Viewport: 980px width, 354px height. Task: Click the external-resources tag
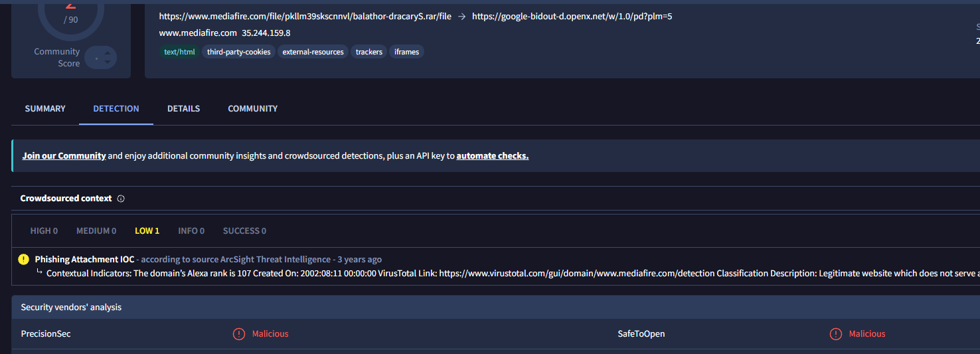[313, 52]
